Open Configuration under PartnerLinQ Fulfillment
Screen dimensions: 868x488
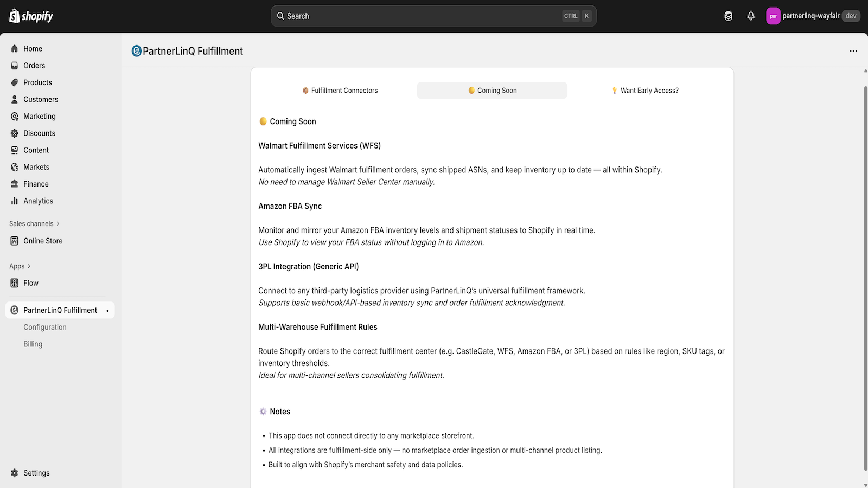(45, 326)
